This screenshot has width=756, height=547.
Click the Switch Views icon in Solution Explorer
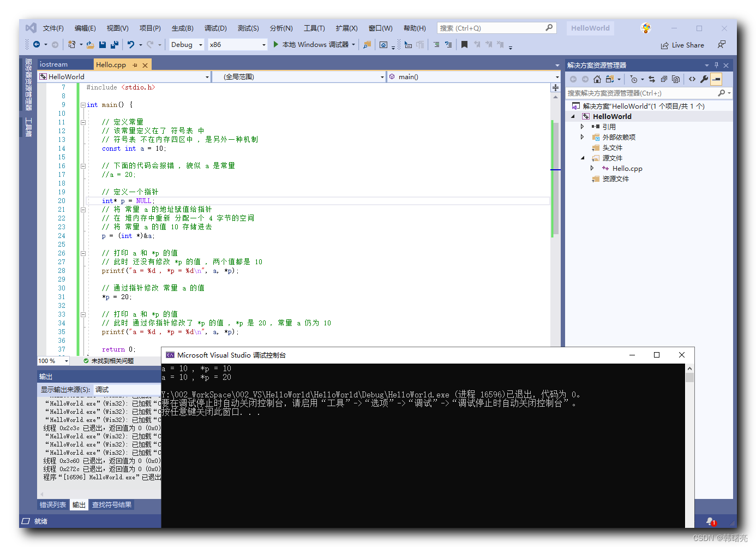pos(610,79)
